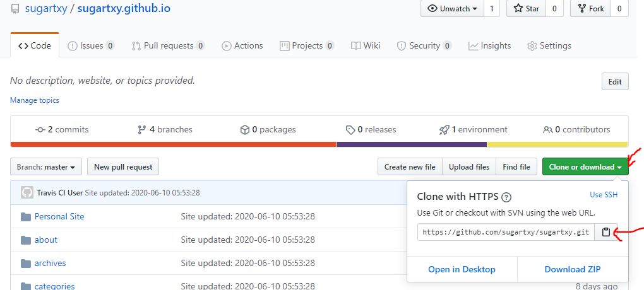This screenshot has height=290, width=644.
Task: Open the Actions tab
Action: 242,45
